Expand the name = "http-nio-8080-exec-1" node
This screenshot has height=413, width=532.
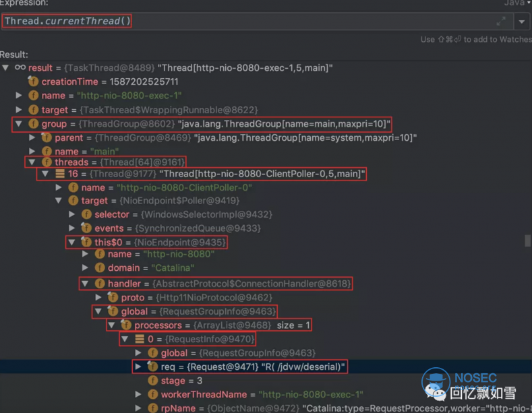point(19,96)
